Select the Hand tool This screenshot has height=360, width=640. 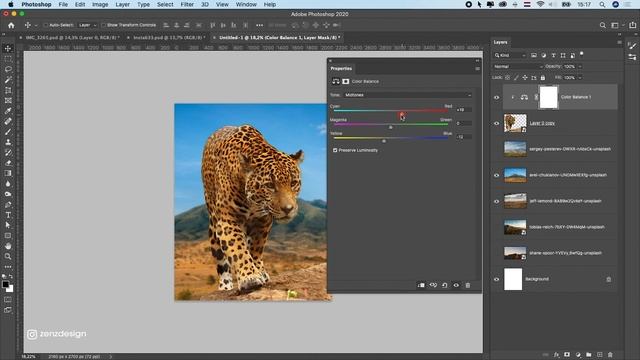[8, 246]
